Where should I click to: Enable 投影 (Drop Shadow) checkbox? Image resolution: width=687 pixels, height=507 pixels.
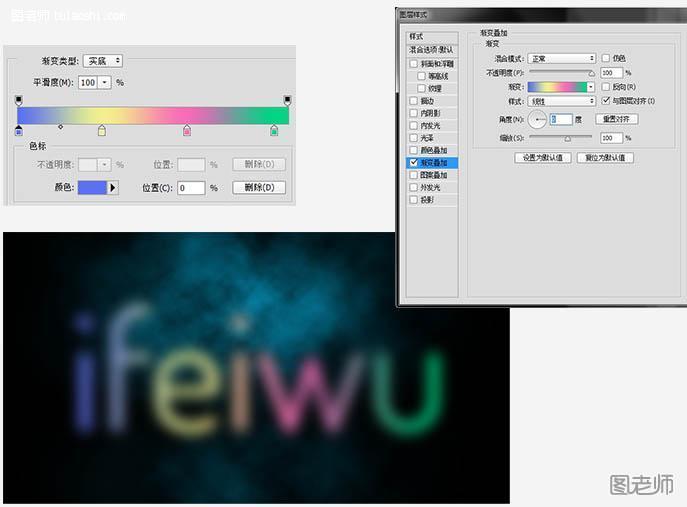point(414,199)
